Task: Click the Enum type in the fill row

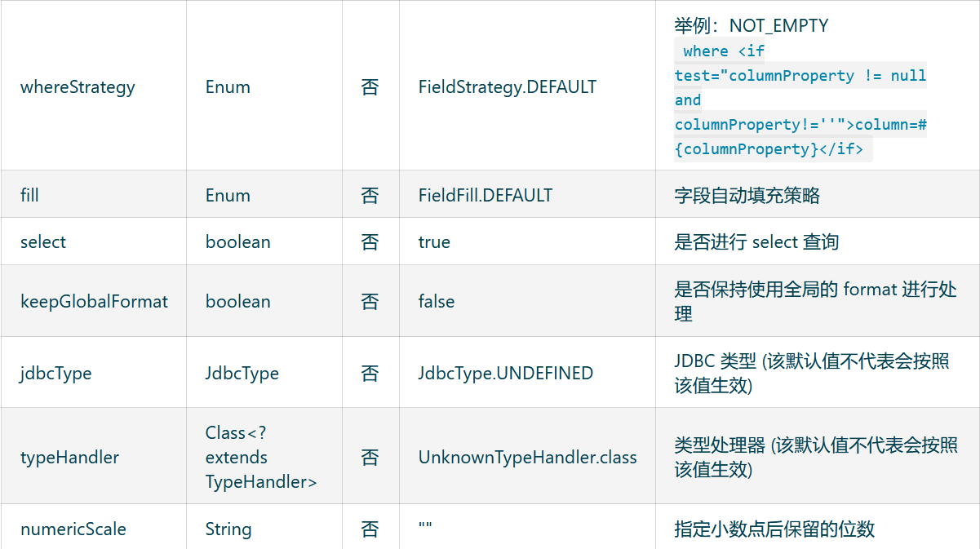Action: (x=228, y=195)
